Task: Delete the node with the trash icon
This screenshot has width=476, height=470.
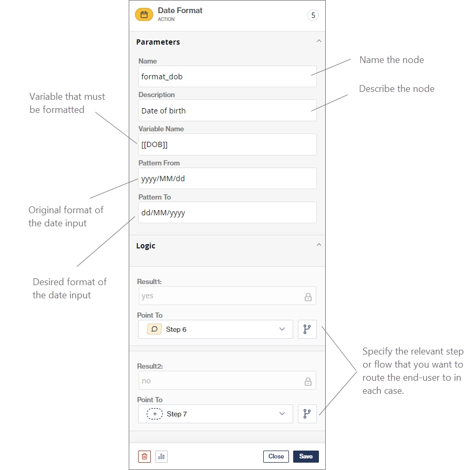Action: pos(144,456)
